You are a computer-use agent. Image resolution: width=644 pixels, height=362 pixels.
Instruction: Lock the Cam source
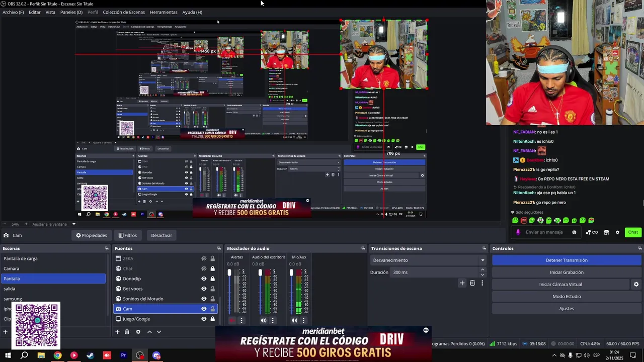(212, 309)
